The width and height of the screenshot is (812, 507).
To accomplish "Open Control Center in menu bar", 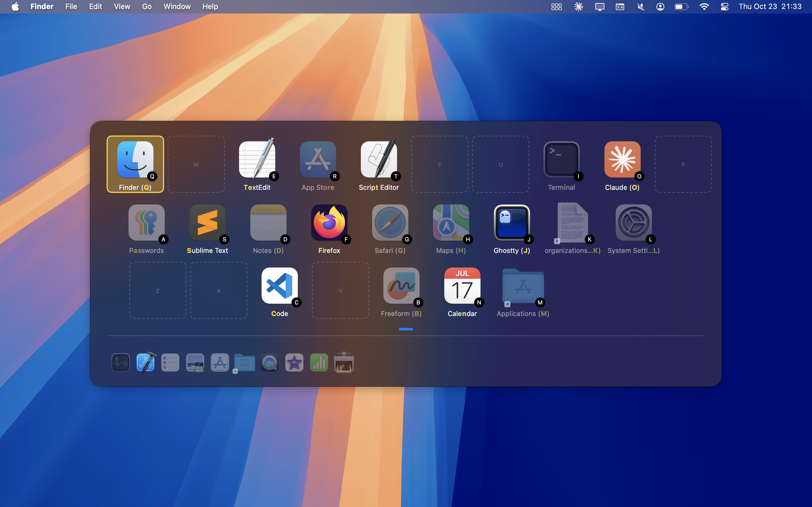I will click(x=724, y=7).
